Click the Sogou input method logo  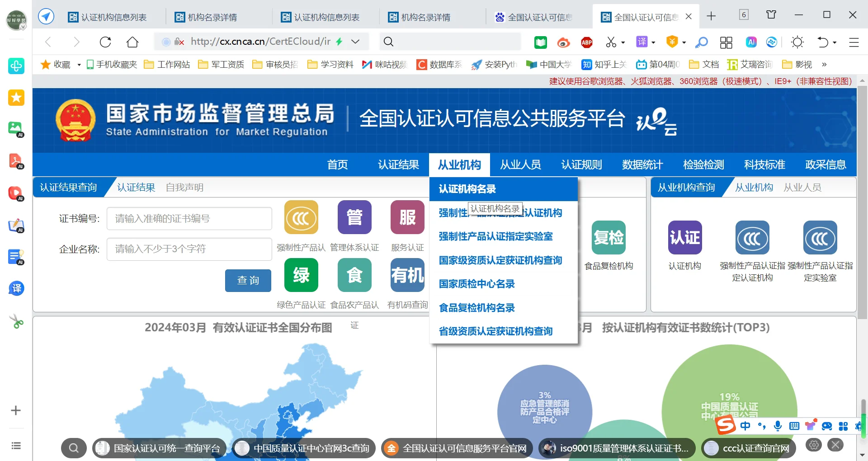tap(725, 425)
